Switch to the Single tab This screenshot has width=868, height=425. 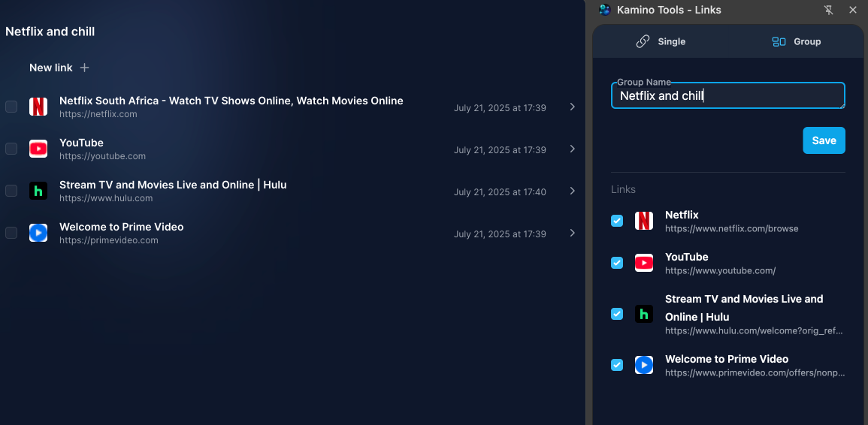coord(661,42)
